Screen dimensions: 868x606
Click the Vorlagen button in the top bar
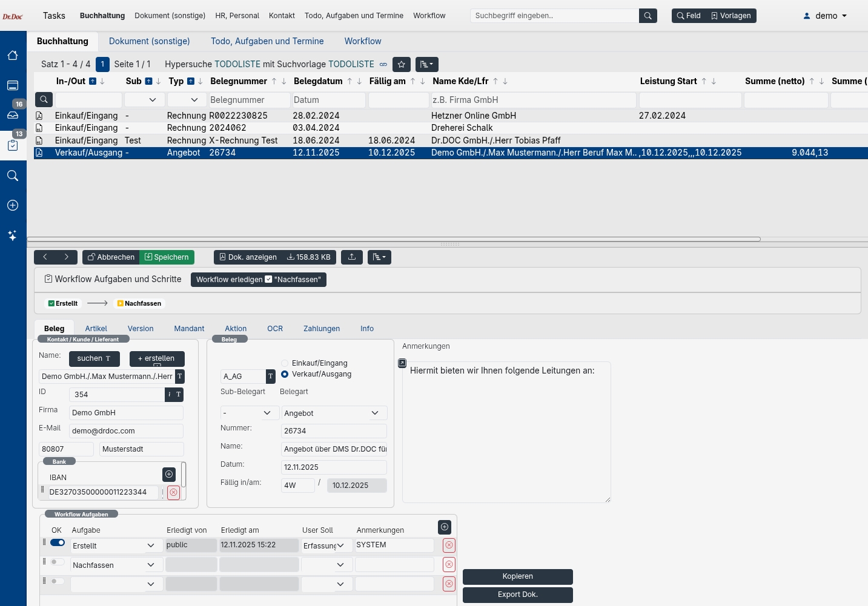click(x=731, y=16)
